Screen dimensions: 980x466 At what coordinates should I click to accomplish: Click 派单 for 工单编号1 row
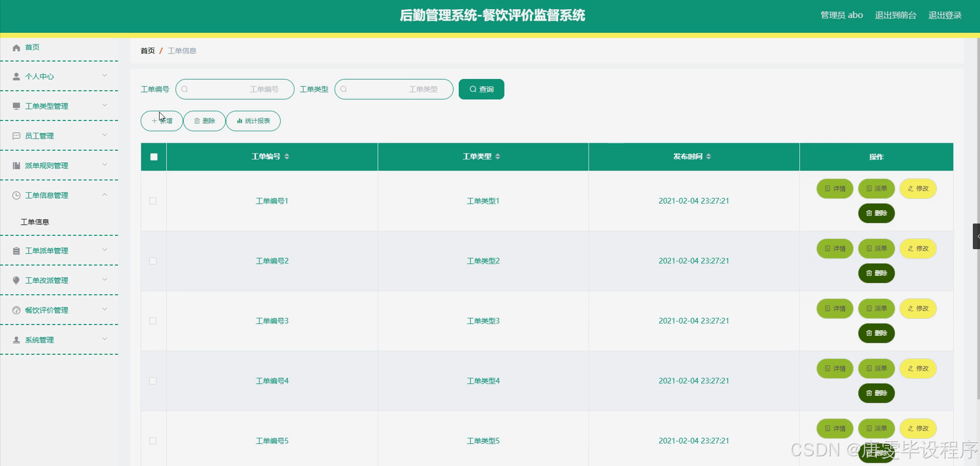(876, 189)
